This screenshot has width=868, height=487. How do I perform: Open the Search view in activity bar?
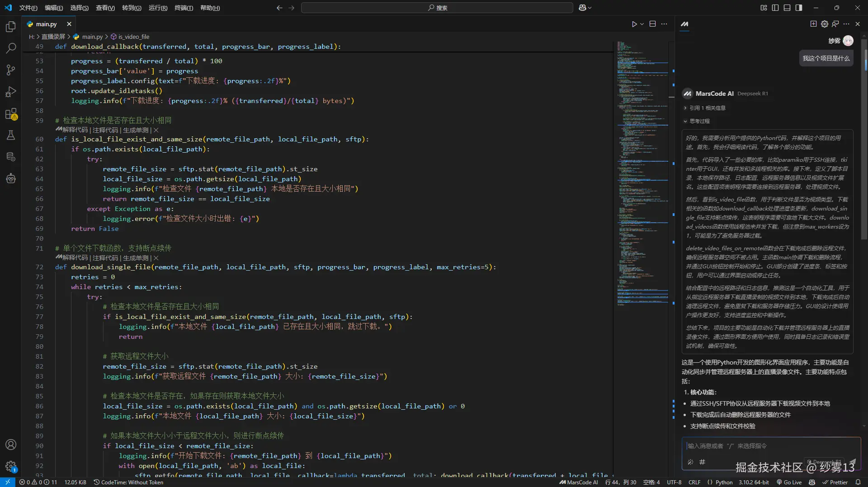point(11,48)
